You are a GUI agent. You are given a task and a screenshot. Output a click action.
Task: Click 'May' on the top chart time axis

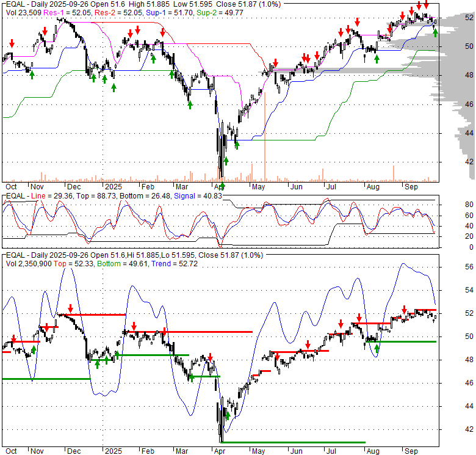[258, 187]
